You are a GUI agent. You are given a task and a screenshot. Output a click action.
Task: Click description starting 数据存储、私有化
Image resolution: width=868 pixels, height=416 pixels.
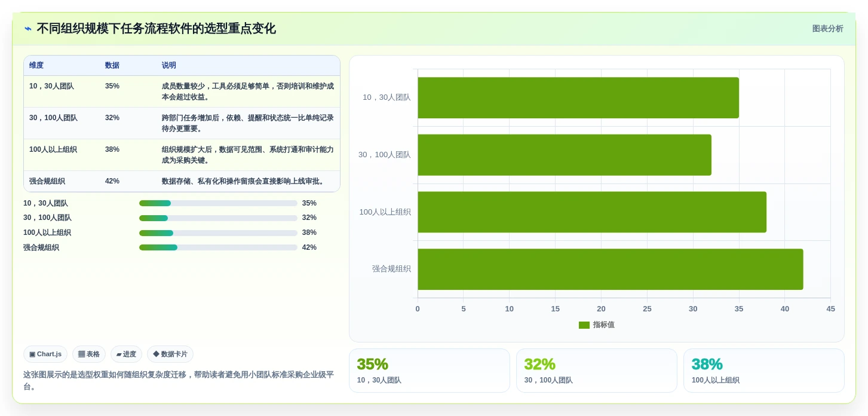[x=243, y=181]
